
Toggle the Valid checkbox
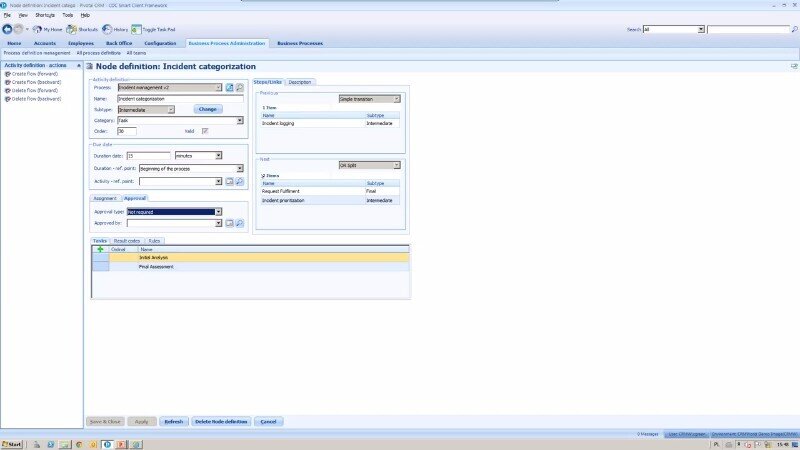pos(205,131)
